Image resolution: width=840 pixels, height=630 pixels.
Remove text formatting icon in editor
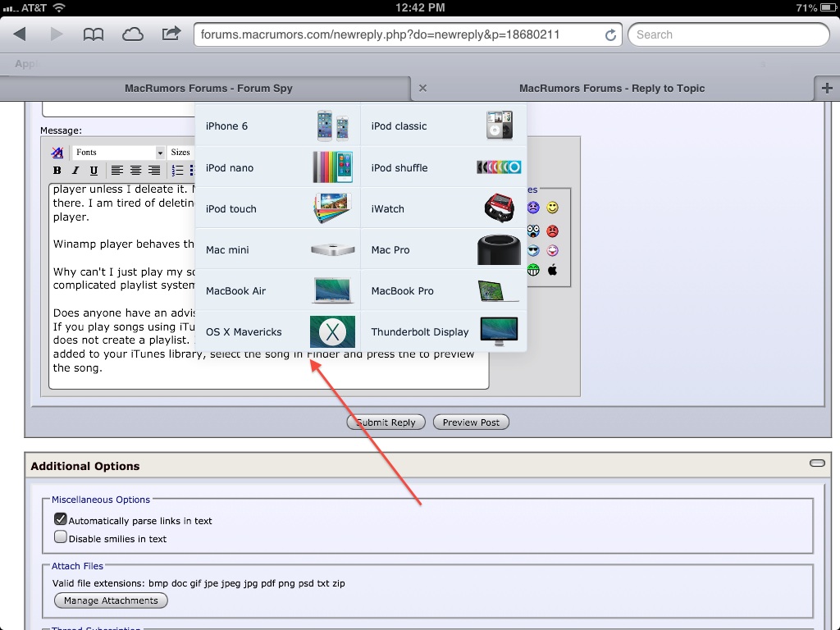pos(57,153)
